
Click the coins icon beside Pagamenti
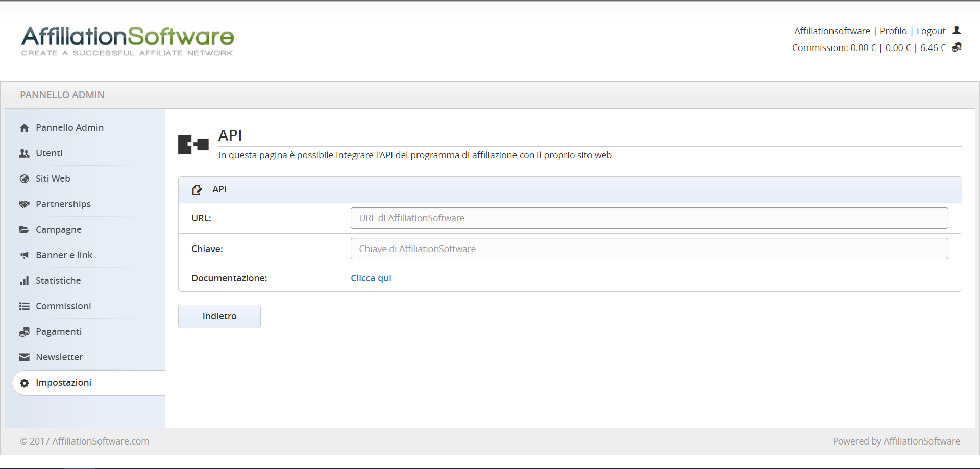(24, 332)
